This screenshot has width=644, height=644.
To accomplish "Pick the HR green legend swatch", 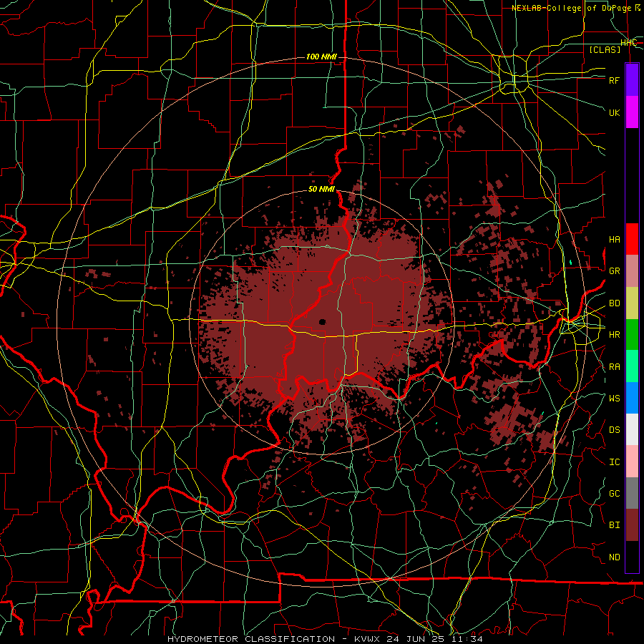I will (x=632, y=335).
